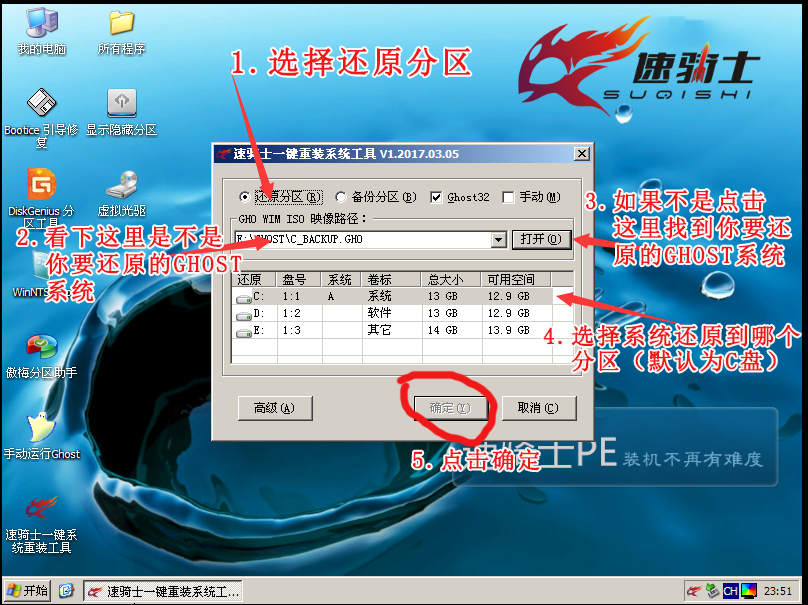
Task: Click the 速骑士 tray icon
Action: click(695, 591)
